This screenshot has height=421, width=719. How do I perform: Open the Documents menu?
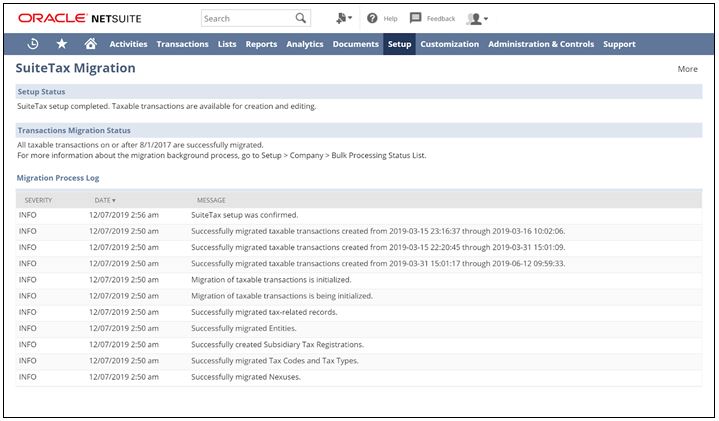pos(356,44)
